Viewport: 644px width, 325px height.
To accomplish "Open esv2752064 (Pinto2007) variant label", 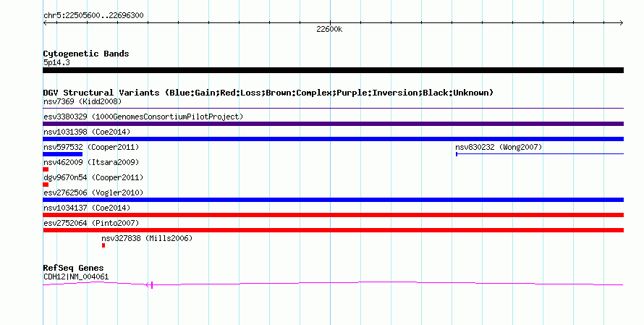I will pyautogui.click(x=91, y=223).
